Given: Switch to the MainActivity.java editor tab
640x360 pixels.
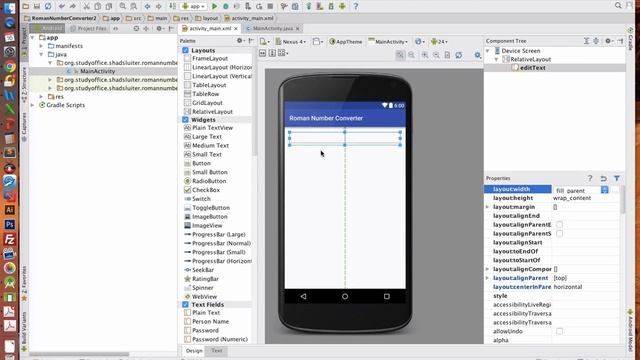Looking at the screenshot, I should click(x=273, y=29).
